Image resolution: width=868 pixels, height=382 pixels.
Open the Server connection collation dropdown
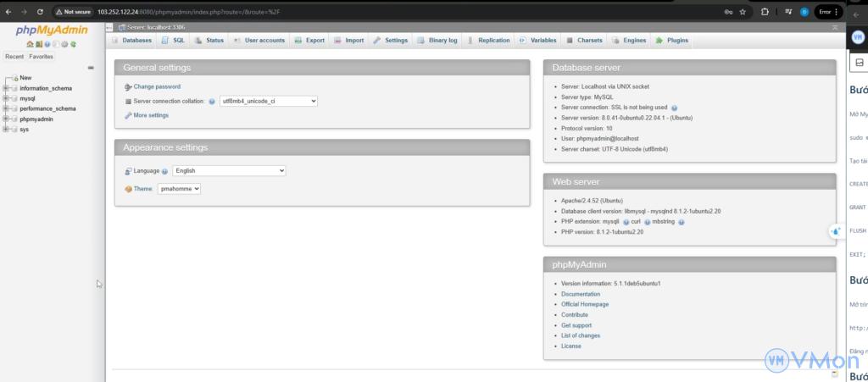tap(268, 101)
